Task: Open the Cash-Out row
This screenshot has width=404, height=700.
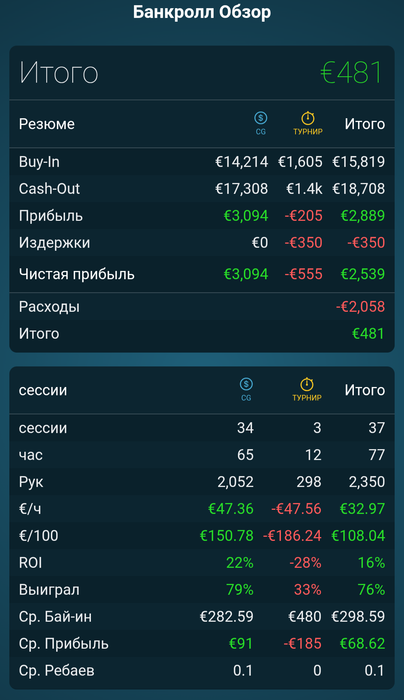Action: point(202,188)
